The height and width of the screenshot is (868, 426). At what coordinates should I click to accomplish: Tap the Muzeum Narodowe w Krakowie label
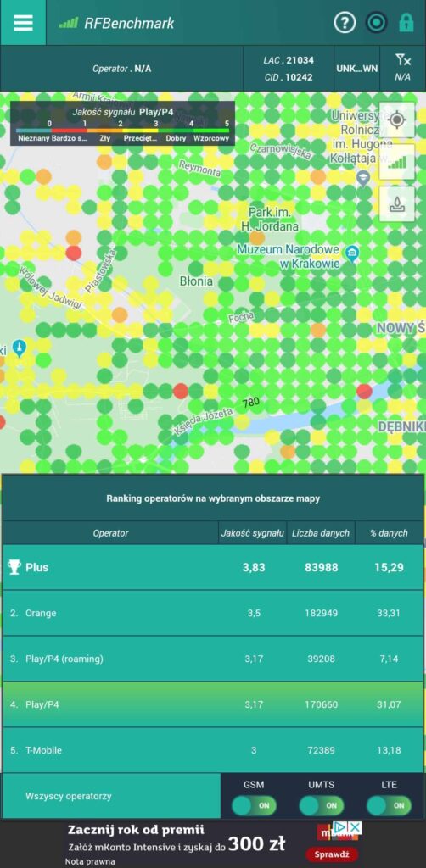(289, 257)
